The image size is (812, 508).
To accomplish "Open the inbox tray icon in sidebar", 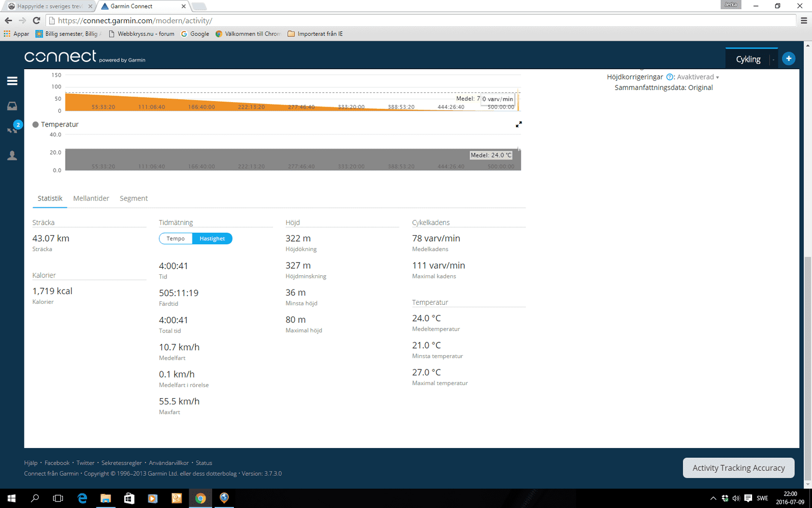I will pyautogui.click(x=12, y=106).
